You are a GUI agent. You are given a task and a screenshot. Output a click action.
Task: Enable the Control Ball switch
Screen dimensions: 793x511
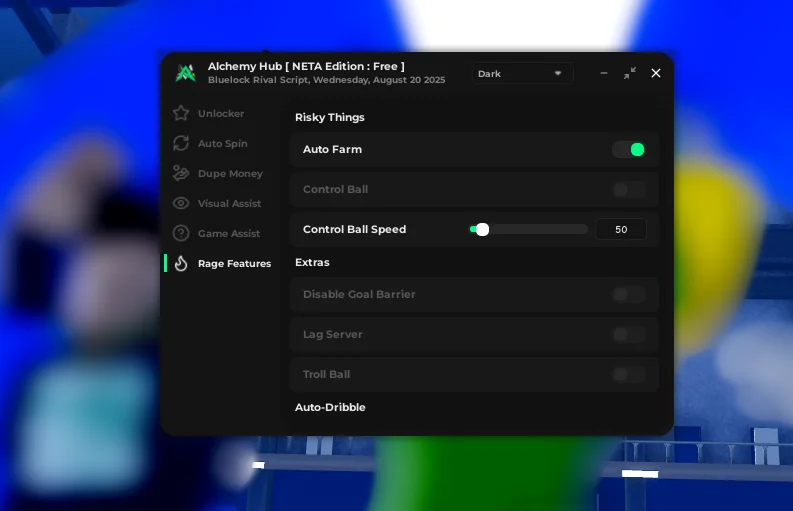(x=629, y=190)
